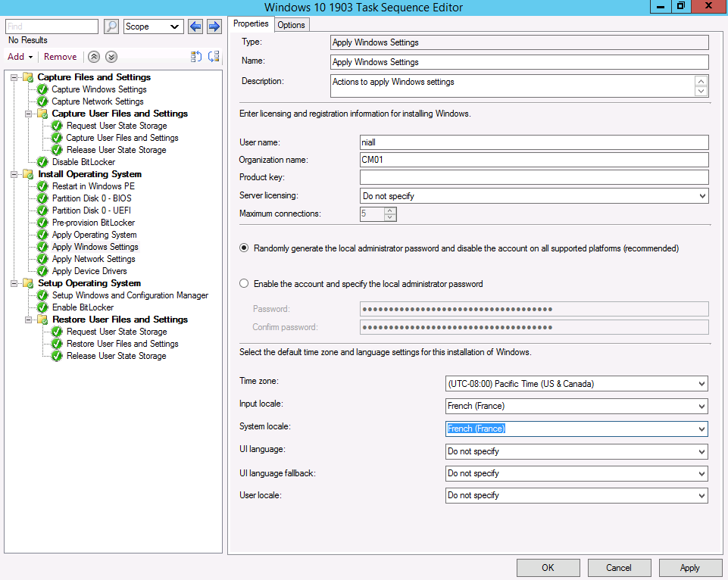Click the Remove button

click(61, 57)
